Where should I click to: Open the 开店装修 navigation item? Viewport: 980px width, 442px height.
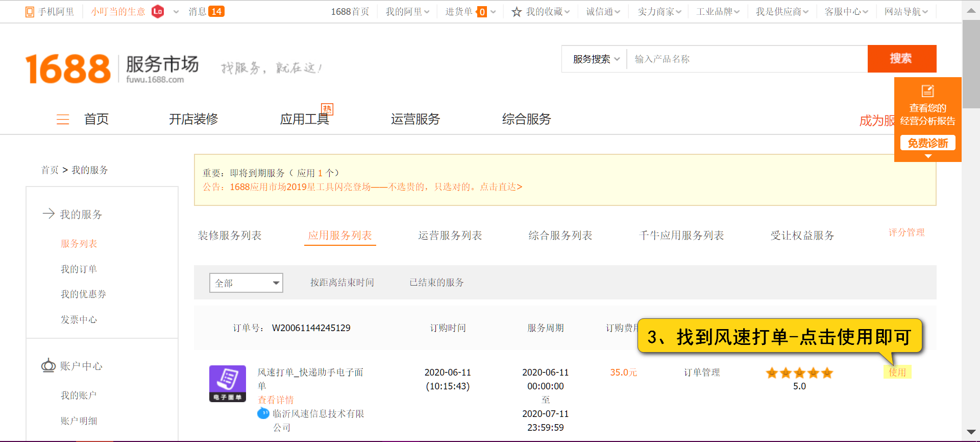[193, 119]
